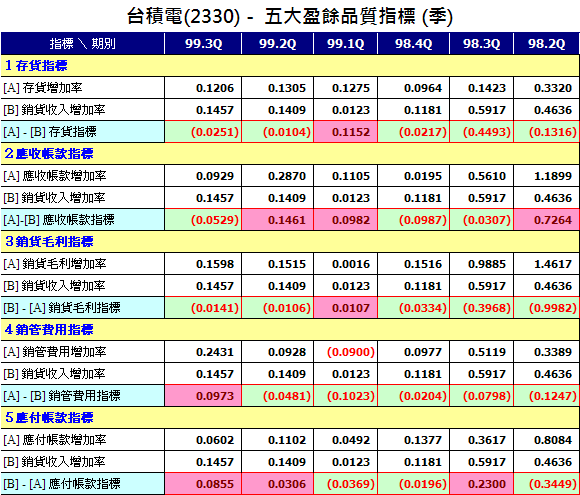Select section heading 1 存貨指標
This screenshot has width=580, height=495.
36,66
